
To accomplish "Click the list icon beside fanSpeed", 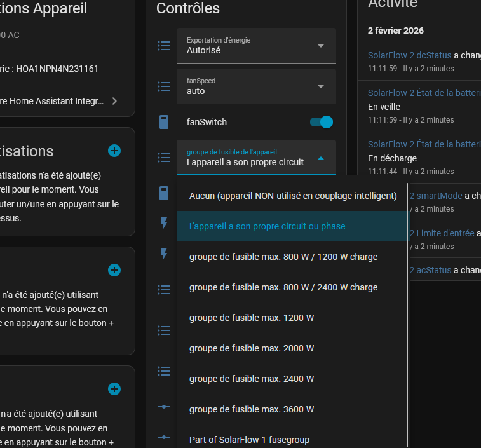I will [164, 86].
